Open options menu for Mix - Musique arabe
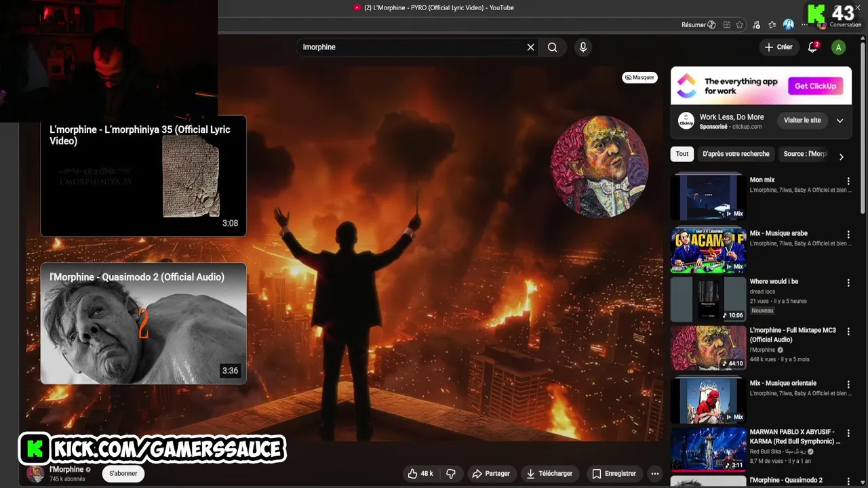868x488 pixels. [848, 235]
